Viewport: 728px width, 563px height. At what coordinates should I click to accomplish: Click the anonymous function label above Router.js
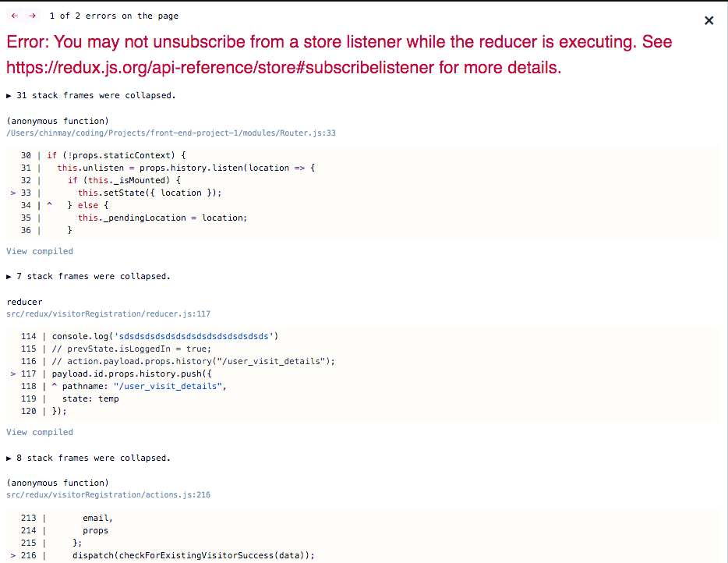coord(55,121)
